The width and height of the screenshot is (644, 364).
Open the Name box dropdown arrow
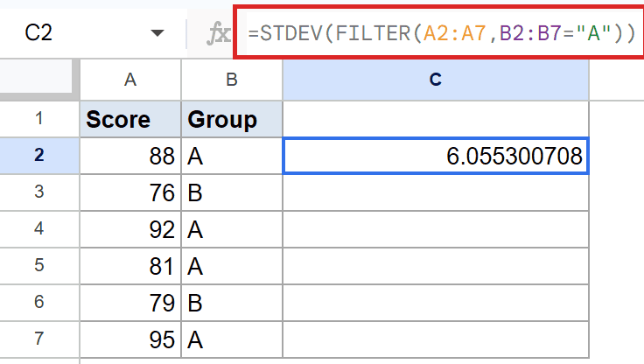coord(157,33)
